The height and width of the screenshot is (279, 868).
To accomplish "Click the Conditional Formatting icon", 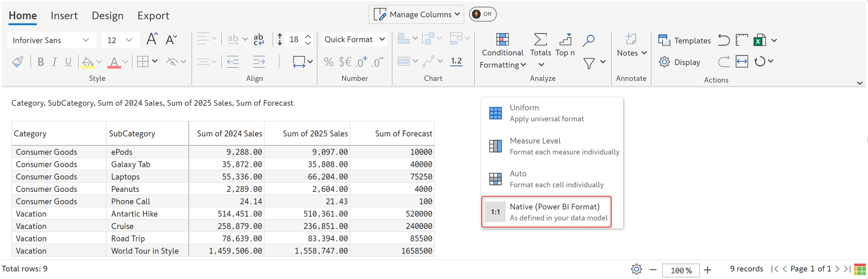I will click(502, 40).
